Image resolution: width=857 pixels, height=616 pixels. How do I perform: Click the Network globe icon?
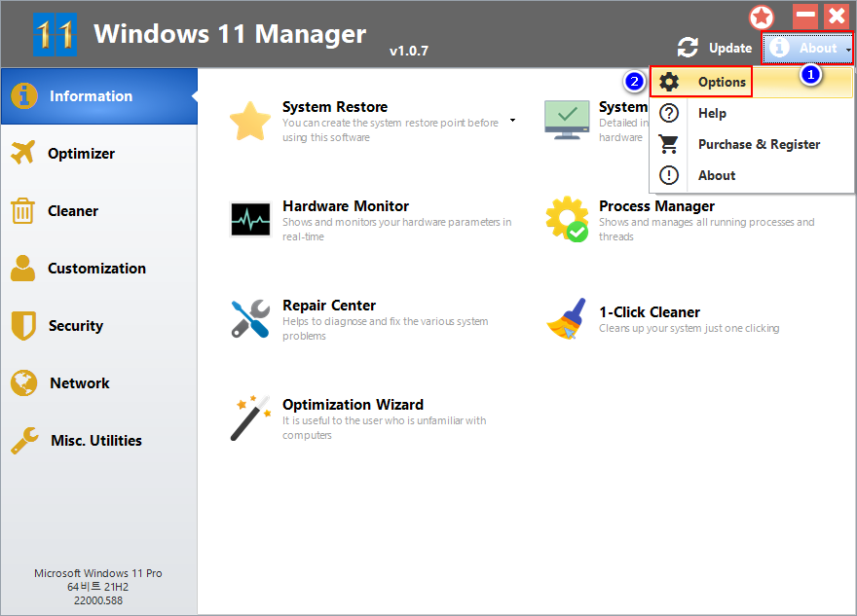[x=24, y=382]
